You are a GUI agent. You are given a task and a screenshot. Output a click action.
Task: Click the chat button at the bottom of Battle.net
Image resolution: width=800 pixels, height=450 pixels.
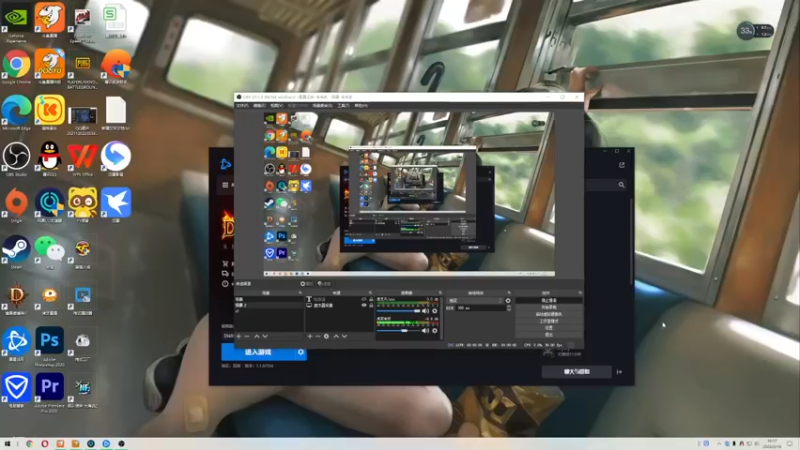coord(577,371)
